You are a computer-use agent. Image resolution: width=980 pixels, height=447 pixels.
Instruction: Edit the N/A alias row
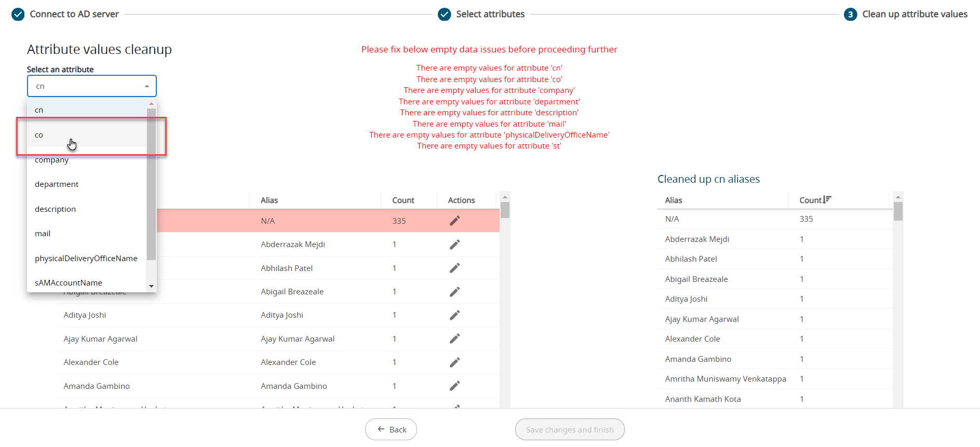coord(454,221)
